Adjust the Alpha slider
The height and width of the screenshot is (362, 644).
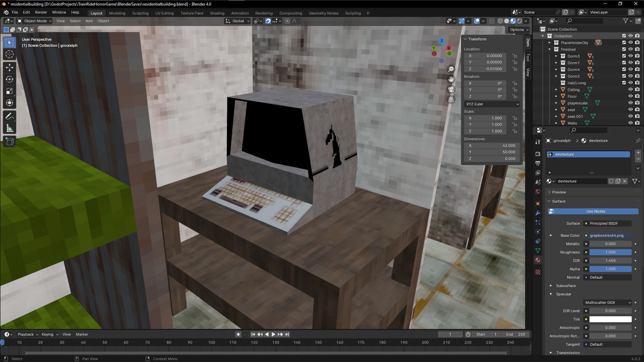point(610,269)
